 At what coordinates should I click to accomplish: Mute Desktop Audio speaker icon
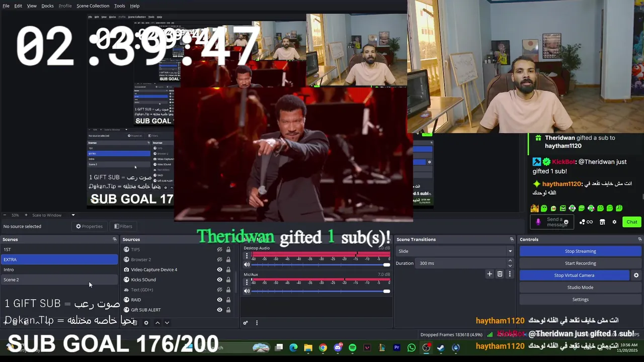247,264
